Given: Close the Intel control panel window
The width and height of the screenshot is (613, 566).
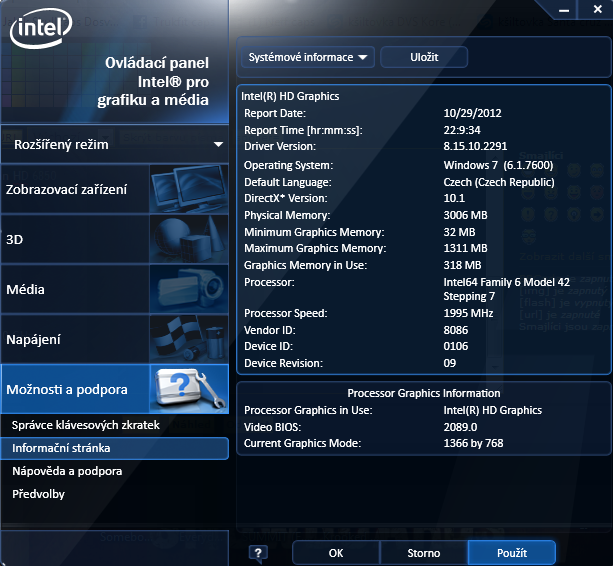Looking at the screenshot, I should [597, 9].
